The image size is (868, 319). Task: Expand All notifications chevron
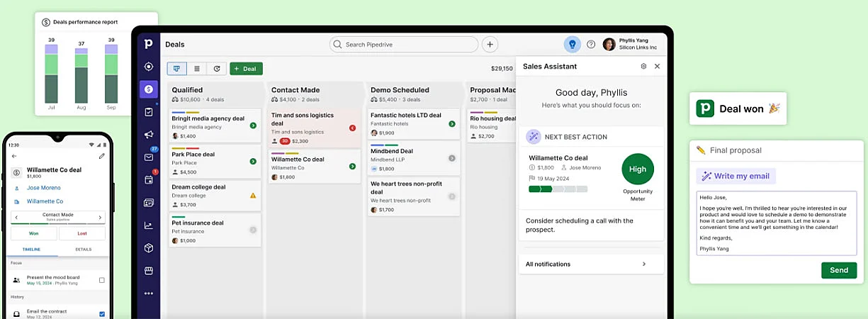point(644,264)
